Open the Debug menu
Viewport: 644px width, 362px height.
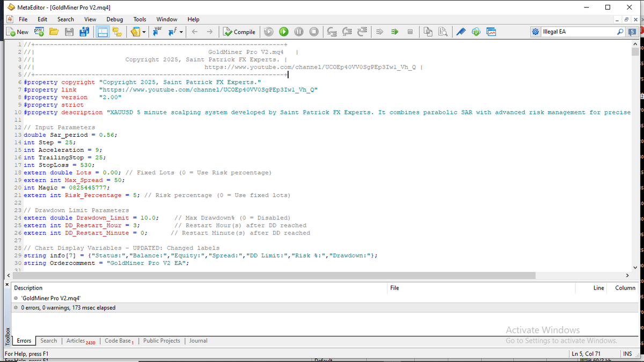(x=114, y=19)
